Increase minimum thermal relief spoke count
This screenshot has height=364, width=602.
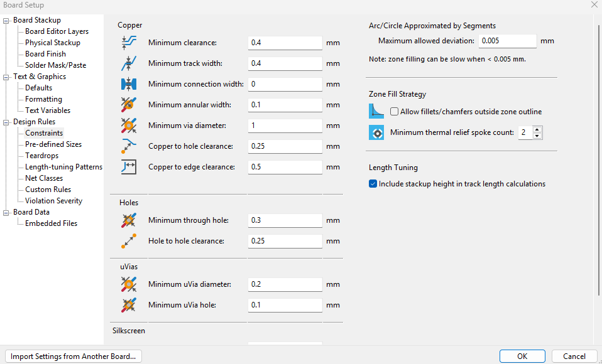pyautogui.click(x=537, y=129)
